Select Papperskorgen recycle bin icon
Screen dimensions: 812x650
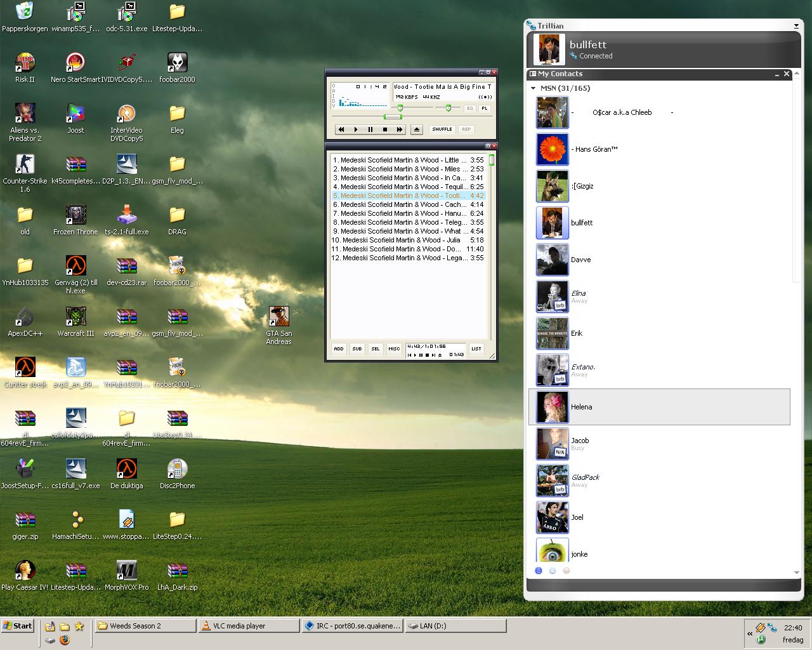point(25,17)
